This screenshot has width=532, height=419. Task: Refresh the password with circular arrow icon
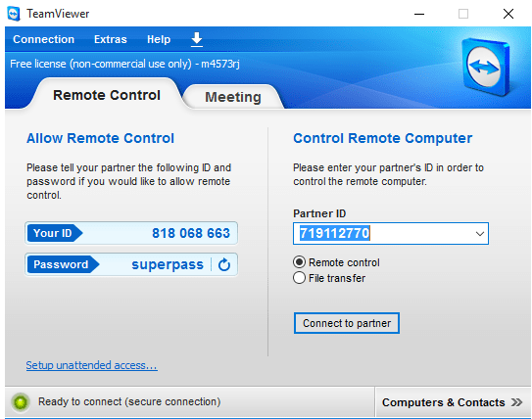pyautogui.click(x=224, y=264)
